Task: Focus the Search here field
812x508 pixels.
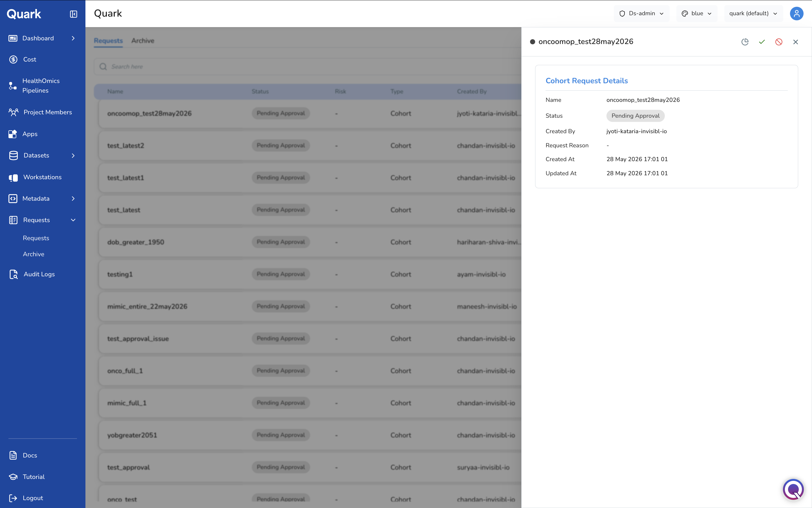Action: coord(307,67)
